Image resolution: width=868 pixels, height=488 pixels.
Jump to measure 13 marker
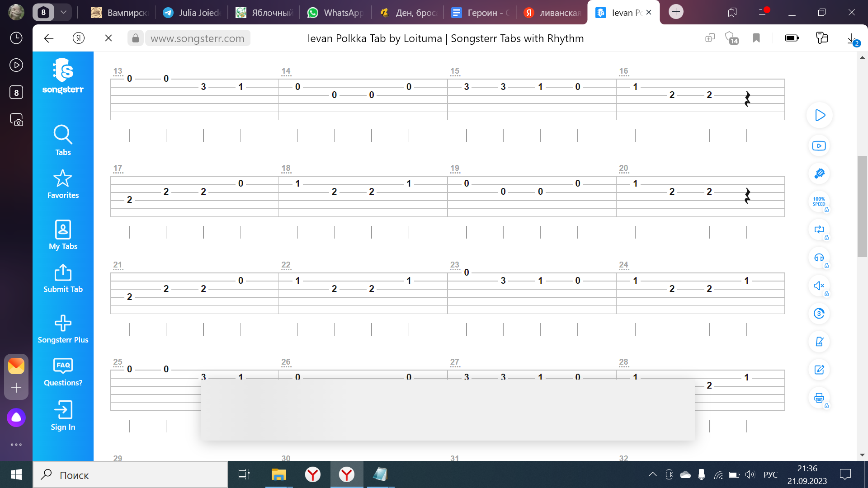point(118,71)
